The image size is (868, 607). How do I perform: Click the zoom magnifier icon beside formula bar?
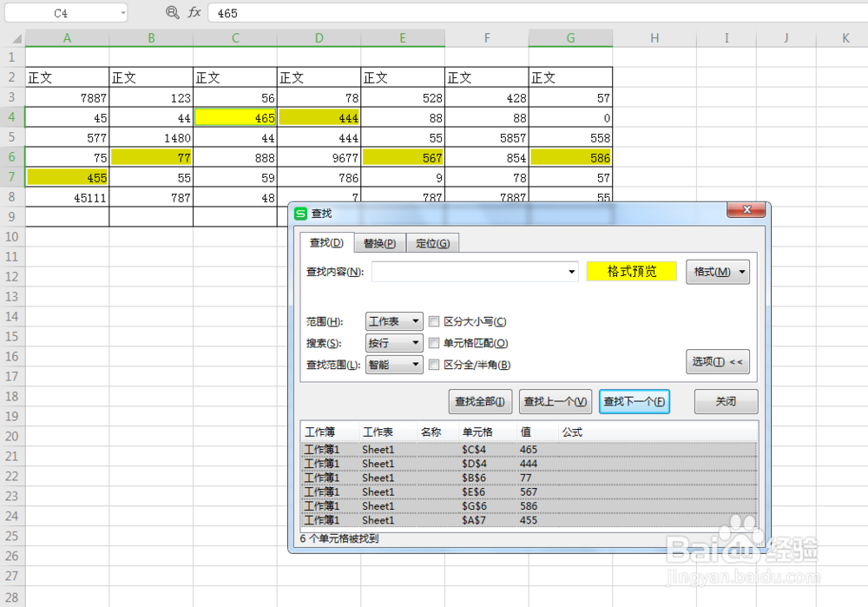coord(172,12)
